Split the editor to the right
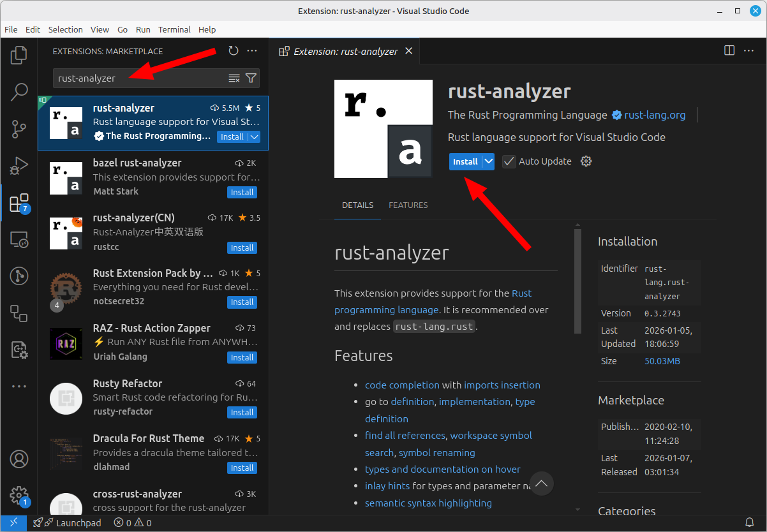The width and height of the screenshot is (767, 532). pyautogui.click(x=729, y=51)
